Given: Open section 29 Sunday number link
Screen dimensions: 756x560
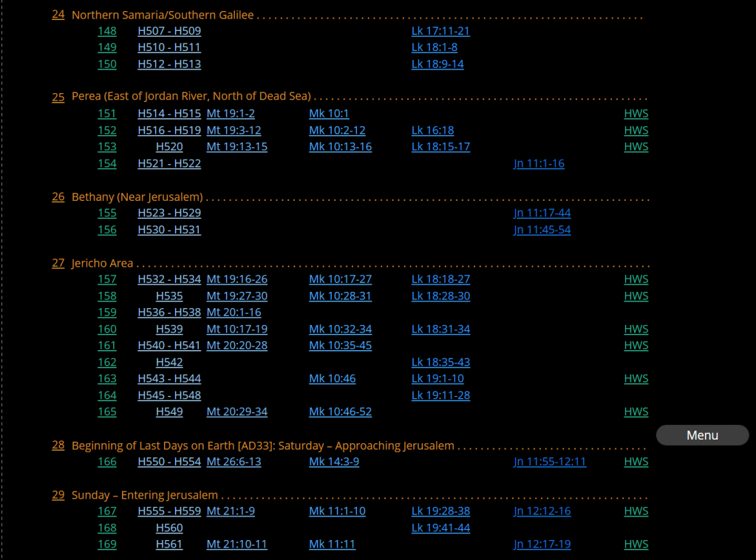Looking at the screenshot, I should coord(58,495).
